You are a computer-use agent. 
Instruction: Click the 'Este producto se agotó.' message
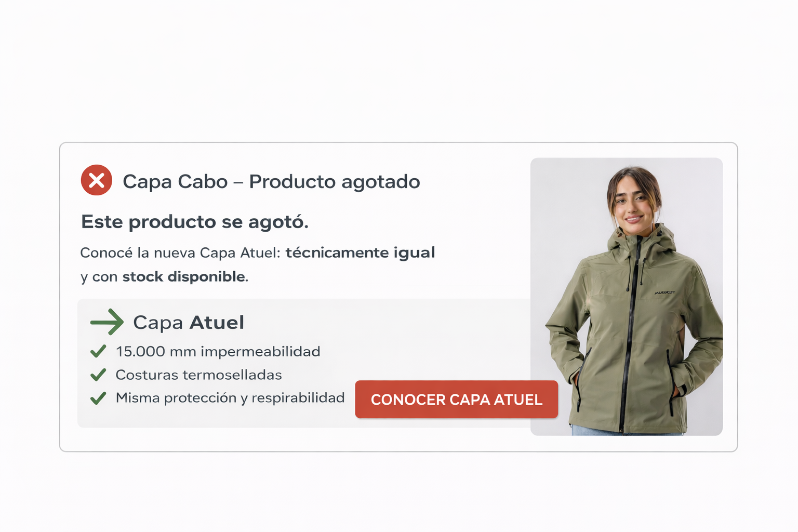pos(195,222)
